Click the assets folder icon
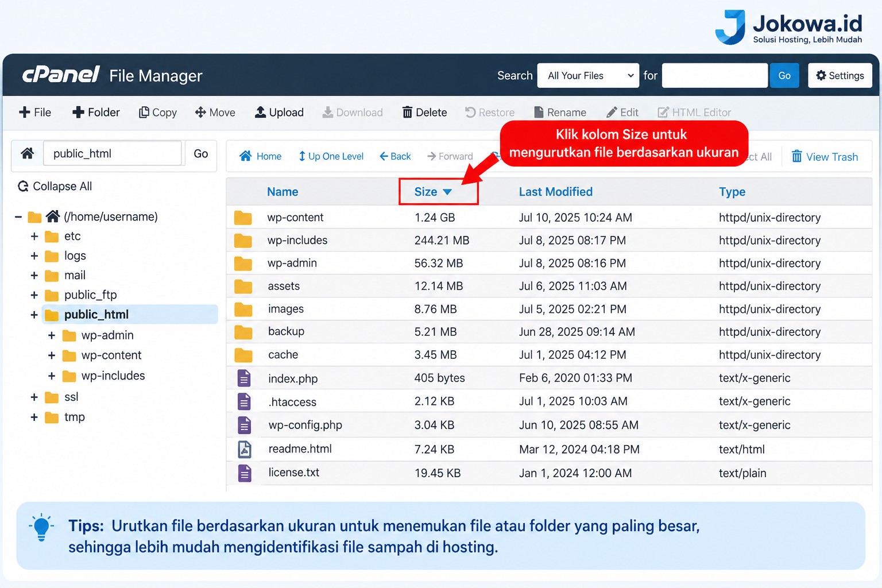Image resolution: width=882 pixels, height=588 pixels. pyautogui.click(x=243, y=287)
